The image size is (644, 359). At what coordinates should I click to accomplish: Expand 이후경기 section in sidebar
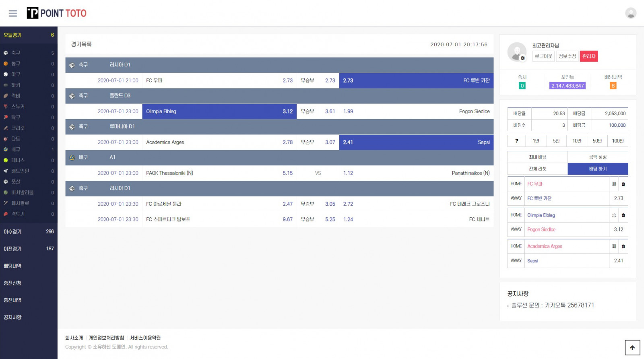click(x=28, y=231)
